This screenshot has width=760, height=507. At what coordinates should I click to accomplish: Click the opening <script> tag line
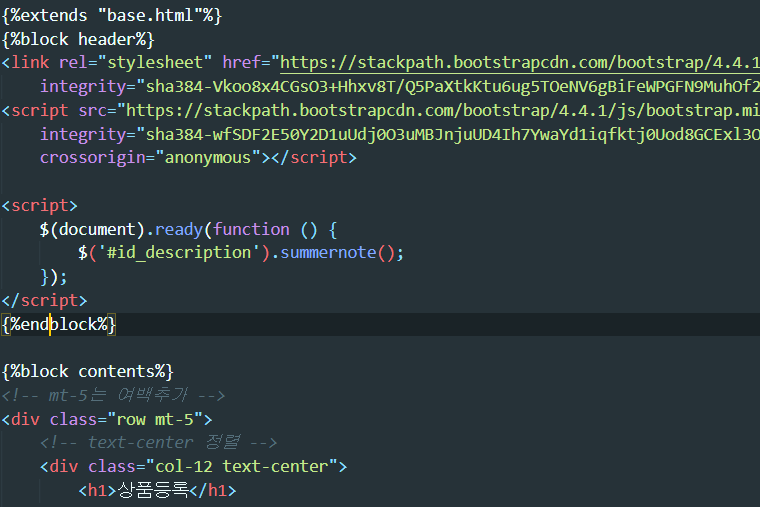pyautogui.click(x=39, y=206)
